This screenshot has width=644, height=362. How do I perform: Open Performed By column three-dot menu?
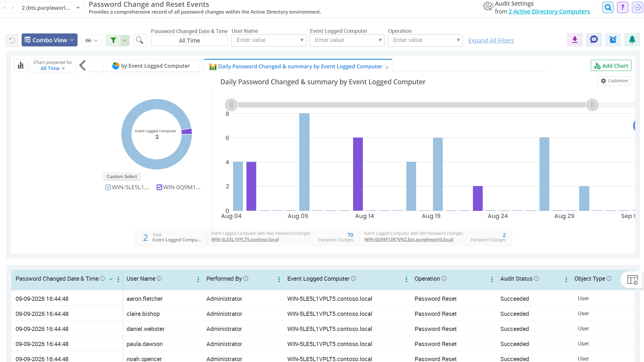click(279, 279)
